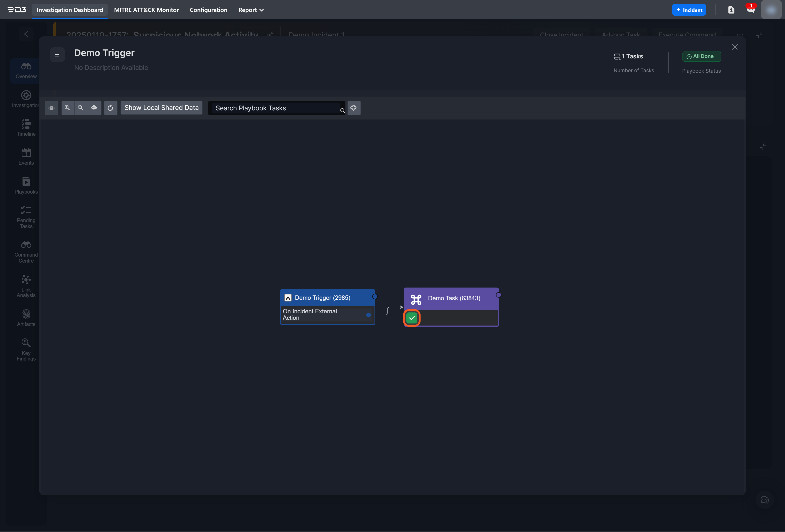Toggle the playbook description panel icon
Viewport: 785px width, 532px height.
coord(57,54)
